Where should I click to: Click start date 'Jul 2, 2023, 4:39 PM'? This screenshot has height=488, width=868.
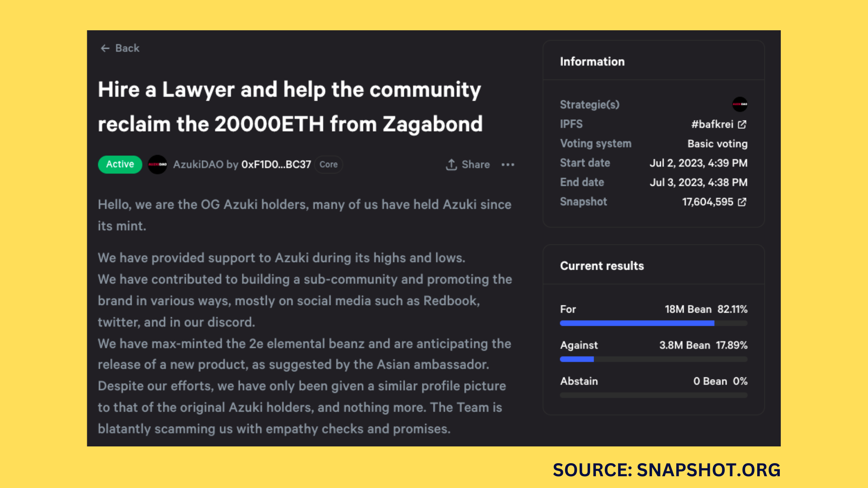coord(698,163)
